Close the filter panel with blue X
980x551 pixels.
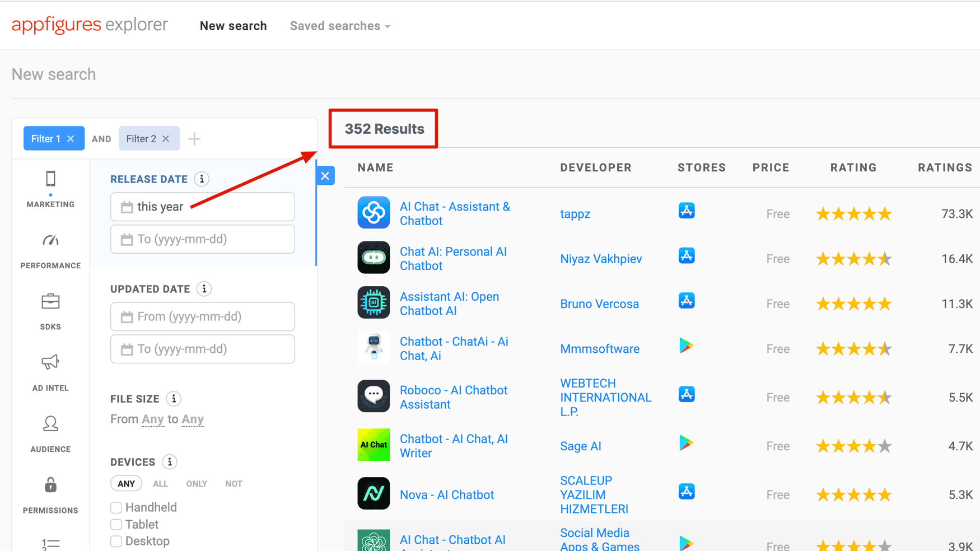click(x=325, y=176)
